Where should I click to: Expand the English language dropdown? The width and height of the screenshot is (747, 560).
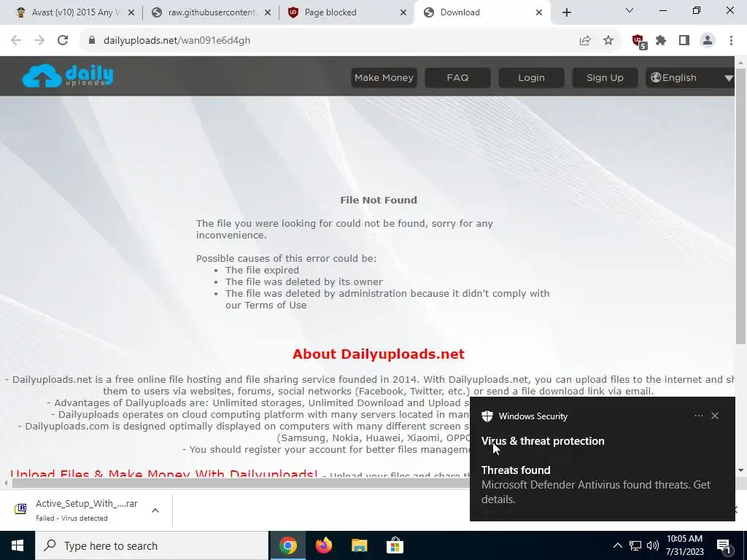click(690, 77)
